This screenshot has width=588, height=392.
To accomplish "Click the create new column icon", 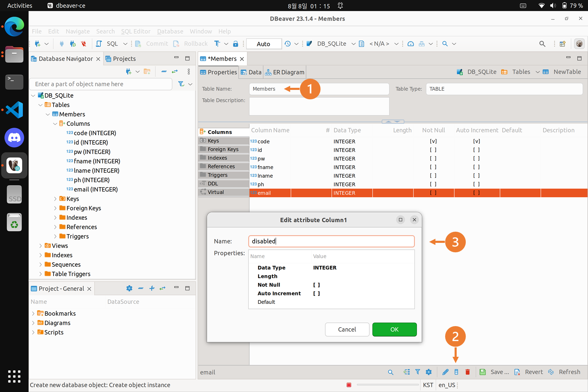I will [456, 372].
